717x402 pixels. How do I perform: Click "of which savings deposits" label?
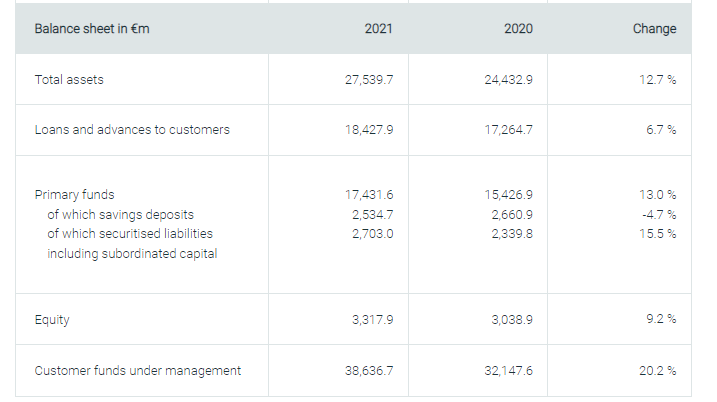[x=120, y=214]
